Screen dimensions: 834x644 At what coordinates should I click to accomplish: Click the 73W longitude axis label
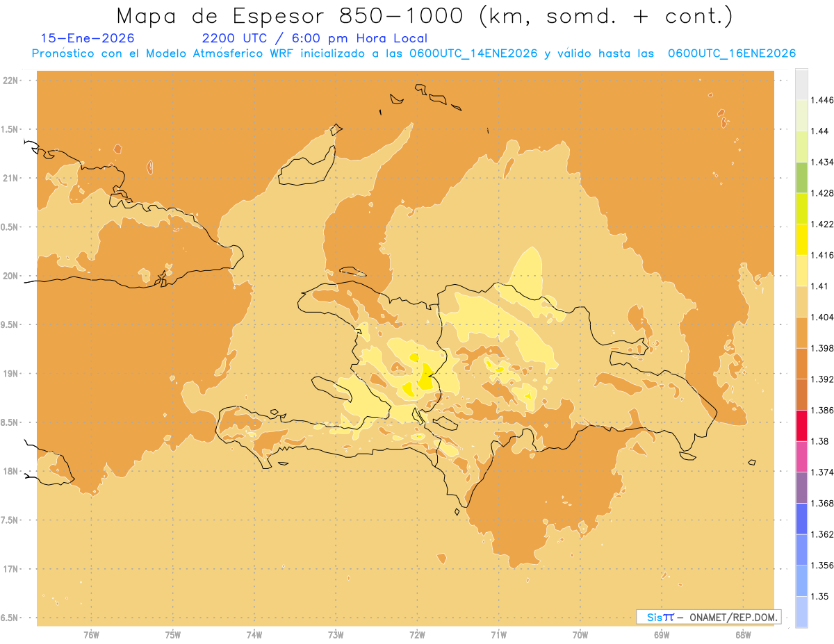tap(336, 635)
